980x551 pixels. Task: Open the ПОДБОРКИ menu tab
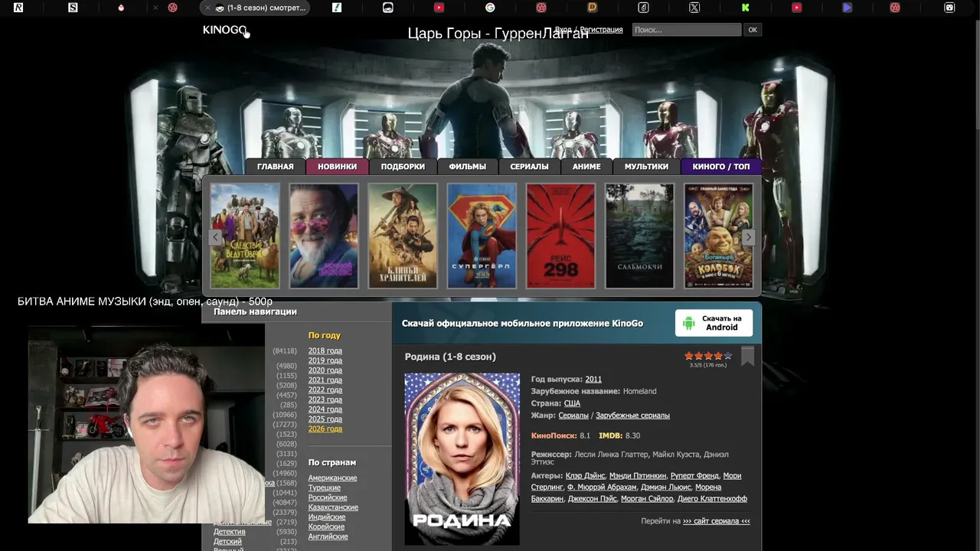pyautogui.click(x=403, y=166)
